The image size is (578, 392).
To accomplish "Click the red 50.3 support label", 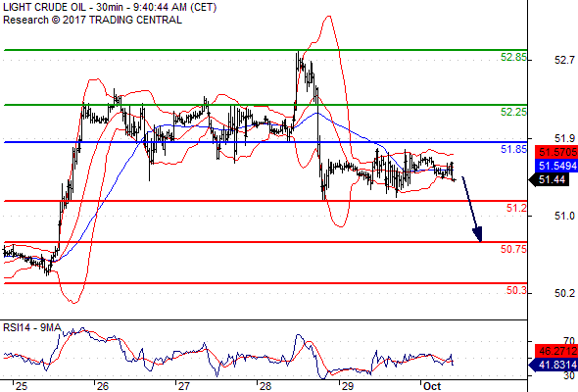I will point(516,290).
